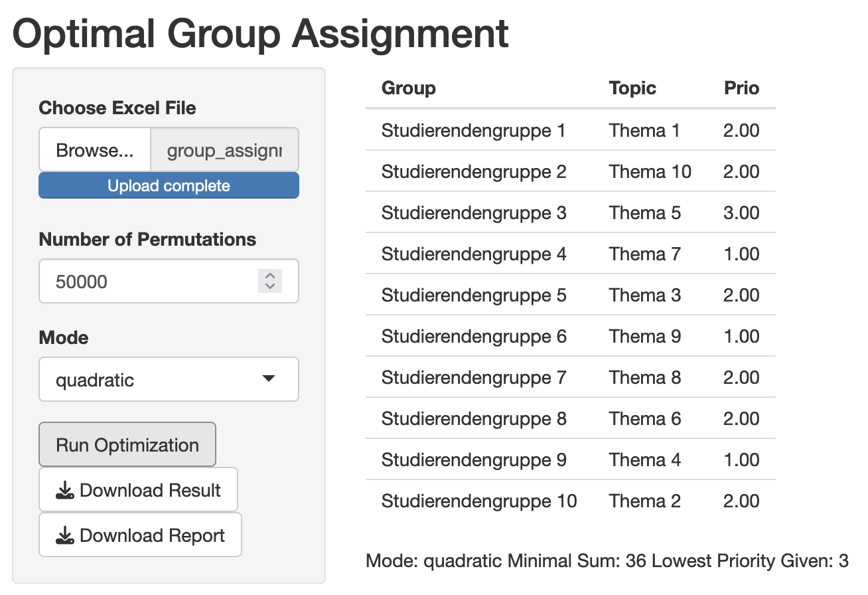Image resolution: width=868 pixels, height=595 pixels.
Task: Click the Thema 10 topic cell
Action: pos(650,172)
